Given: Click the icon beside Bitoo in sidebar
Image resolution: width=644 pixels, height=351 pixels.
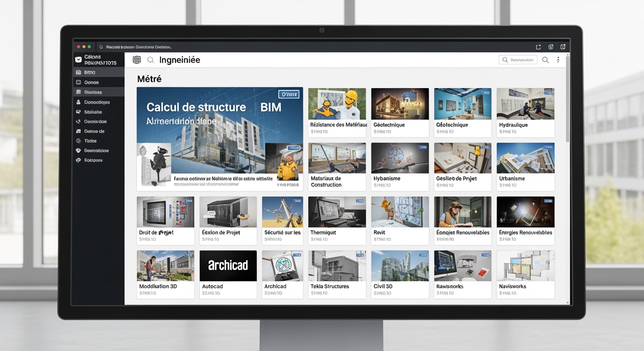Looking at the screenshot, I should (x=78, y=72).
